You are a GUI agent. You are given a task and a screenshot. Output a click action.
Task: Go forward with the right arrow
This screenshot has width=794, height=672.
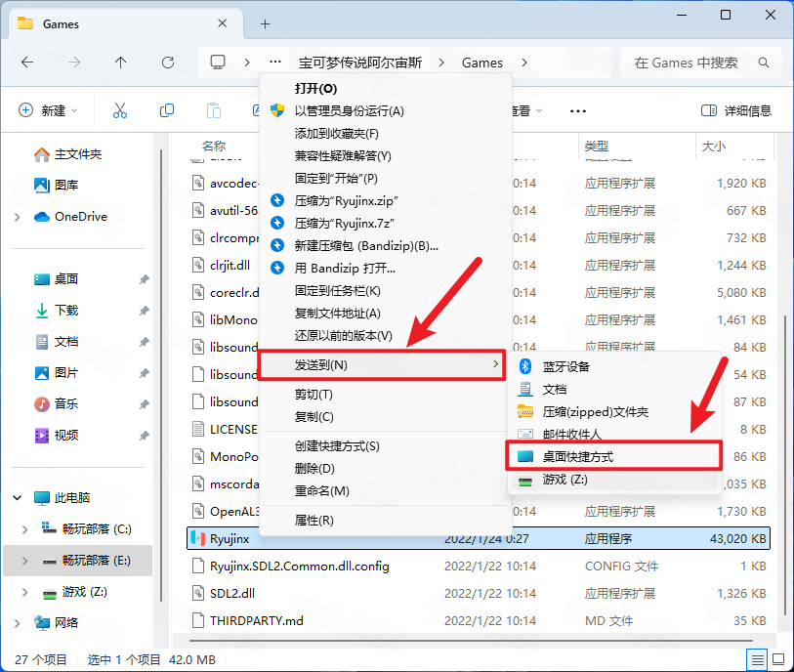click(x=74, y=63)
